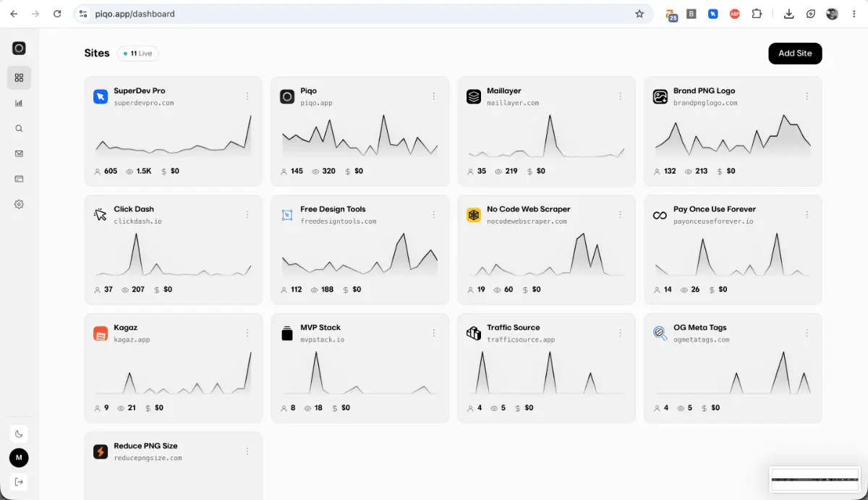This screenshot has width=868, height=500.
Task: Open the Pay Once Use Forever options menu
Action: [x=807, y=215]
